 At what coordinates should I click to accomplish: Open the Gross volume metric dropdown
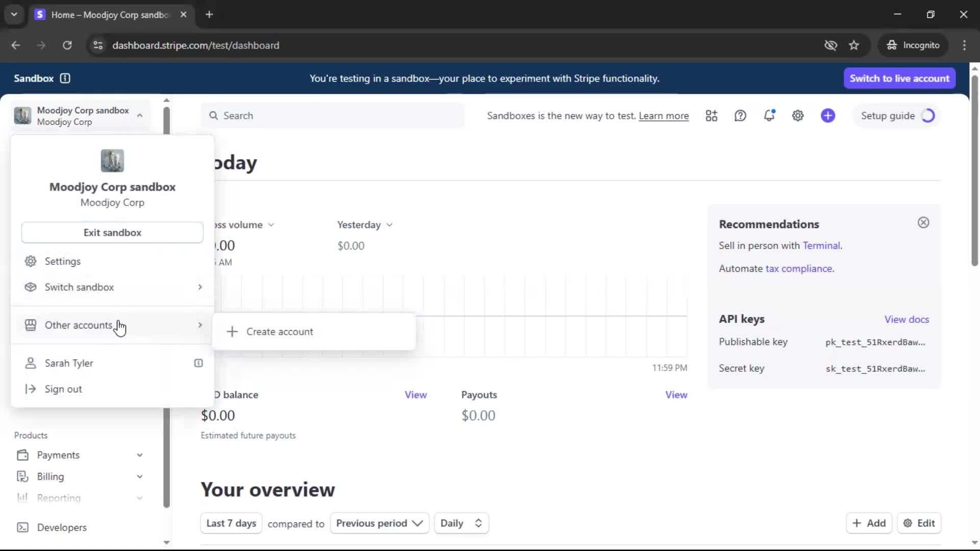271,225
